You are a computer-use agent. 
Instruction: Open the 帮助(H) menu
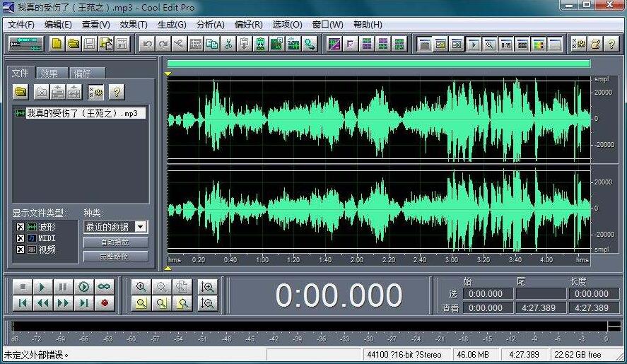coord(368,25)
